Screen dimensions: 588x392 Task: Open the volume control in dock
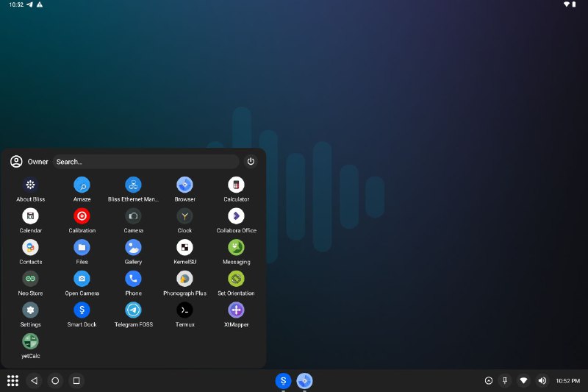tap(542, 381)
